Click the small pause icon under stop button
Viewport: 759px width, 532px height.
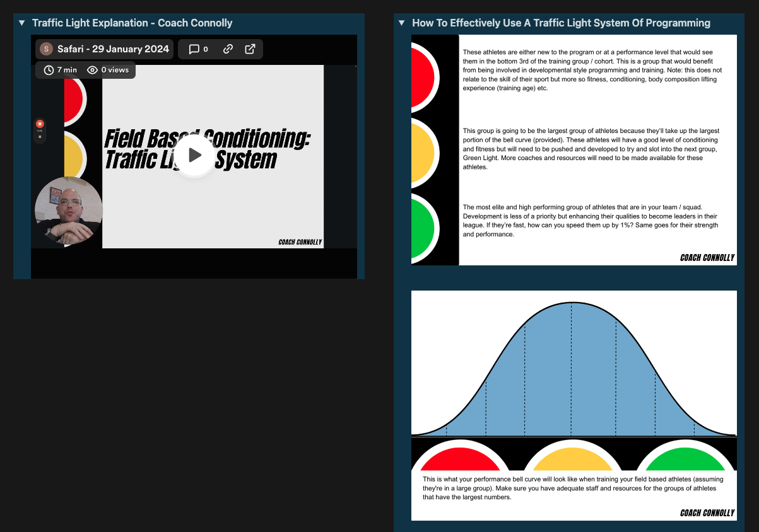click(40, 137)
